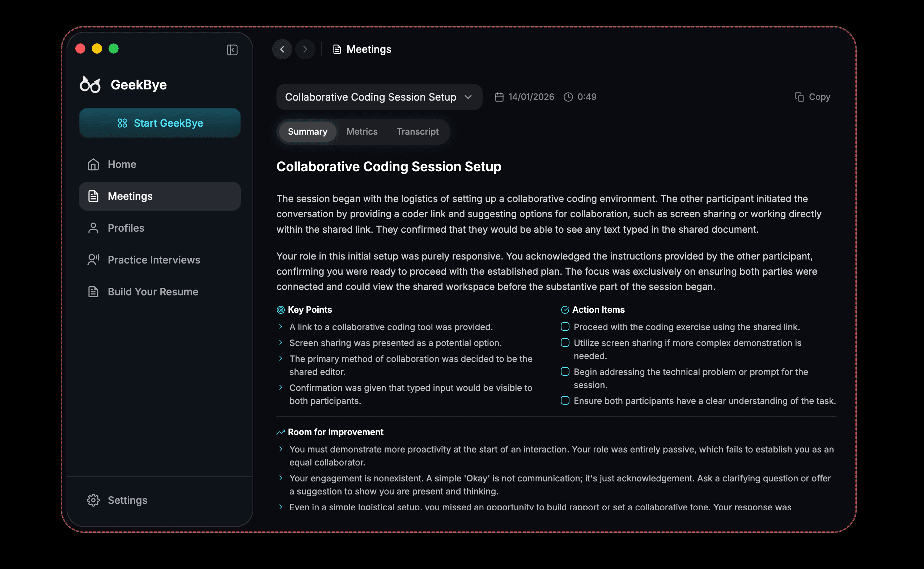Screen dimensions: 924x569
Task: Check 'Utilize screen sharing' action item
Action: coord(565,342)
